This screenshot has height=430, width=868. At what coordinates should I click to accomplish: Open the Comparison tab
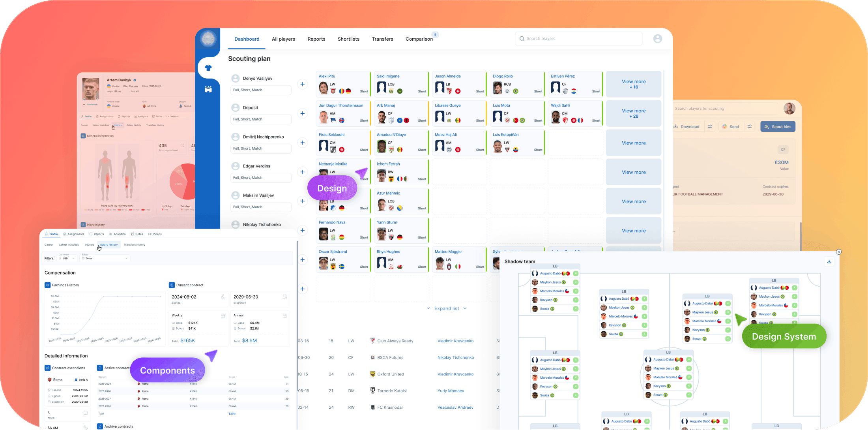point(419,39)
